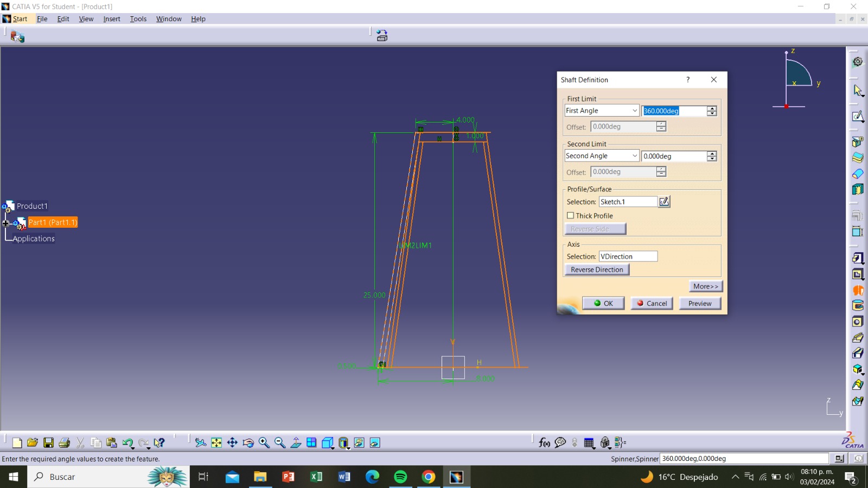This screenshot has width=868, height=488.
Task: Expand the Part1 (Part1.1) tree node
Action: coord(6,223)
